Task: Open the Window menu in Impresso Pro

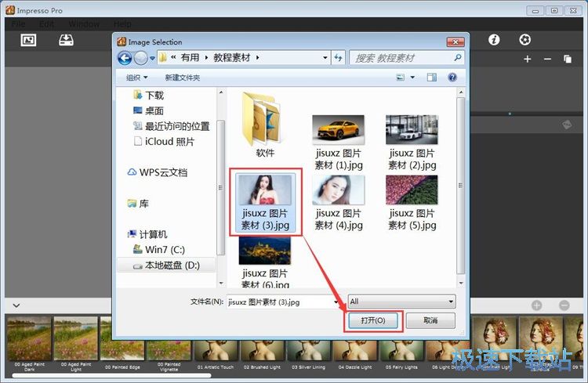Action: (x=84, y=24)
